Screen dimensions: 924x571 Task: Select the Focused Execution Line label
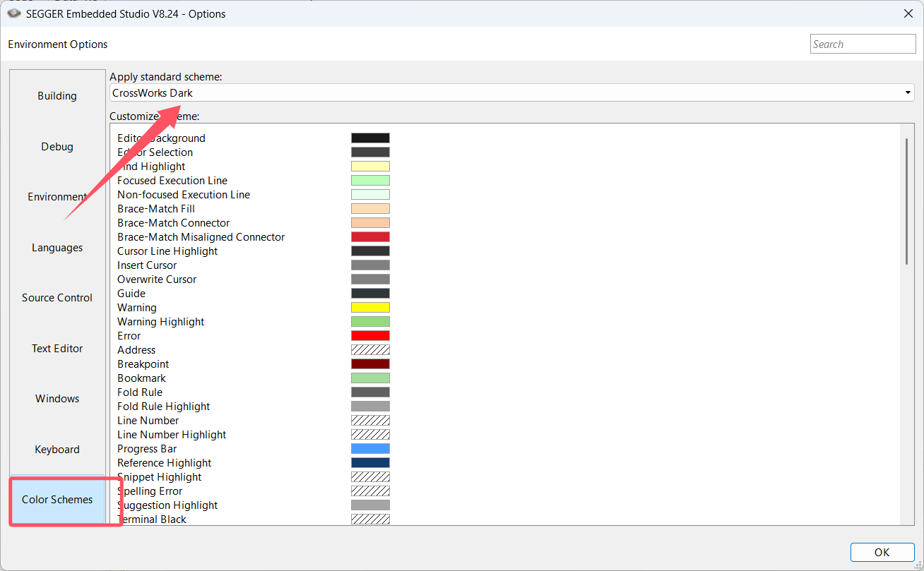coord(172,181)
